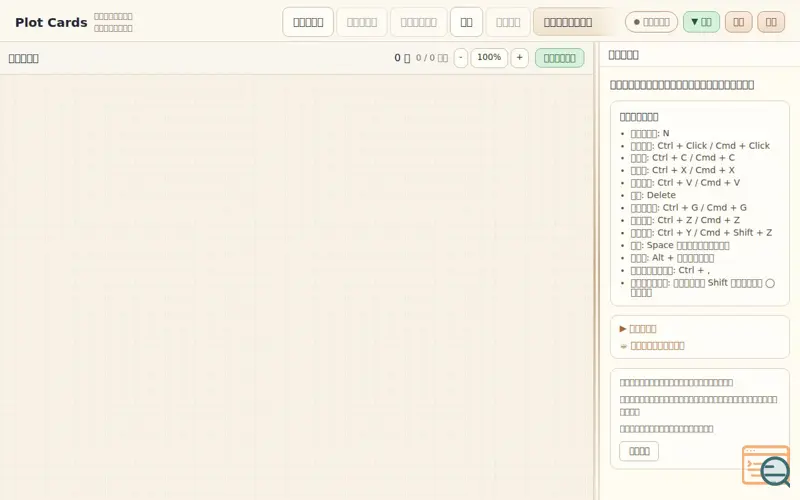This screenshot has width=800, height=500.
Task: Toggle the pill button with a dot indicator
Action: (651, 22)
